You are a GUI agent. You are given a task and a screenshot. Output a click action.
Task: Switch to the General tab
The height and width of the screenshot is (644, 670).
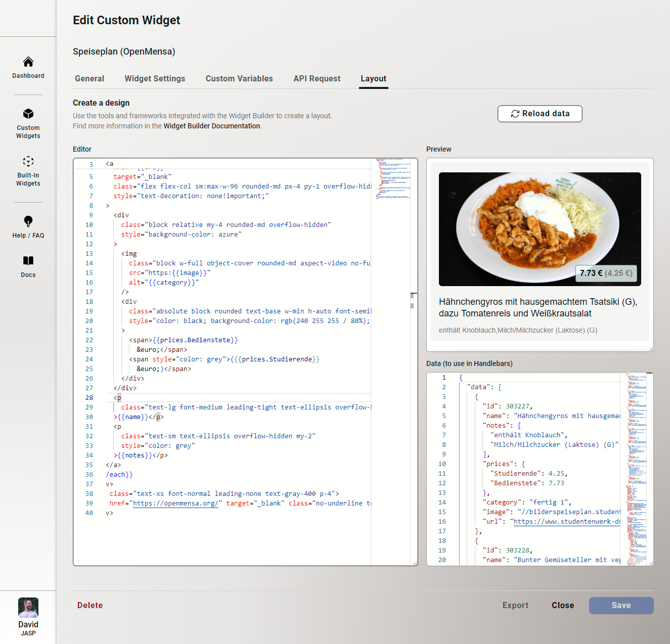point(90,78)
